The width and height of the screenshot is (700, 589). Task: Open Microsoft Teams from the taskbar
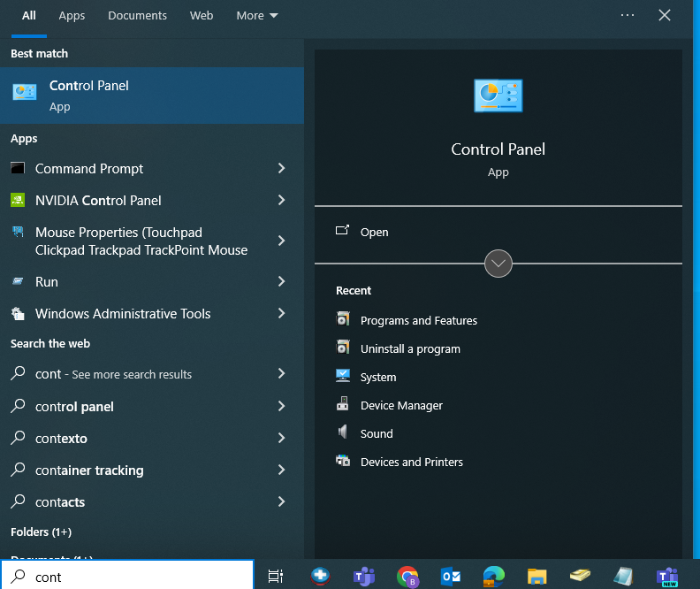(364, 576)
